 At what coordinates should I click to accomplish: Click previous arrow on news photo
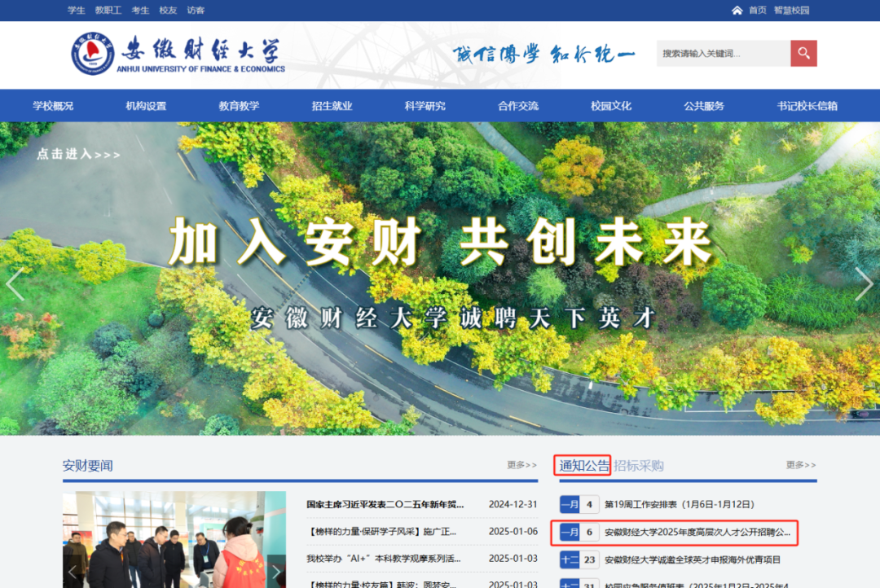click(x=73, y=573)
